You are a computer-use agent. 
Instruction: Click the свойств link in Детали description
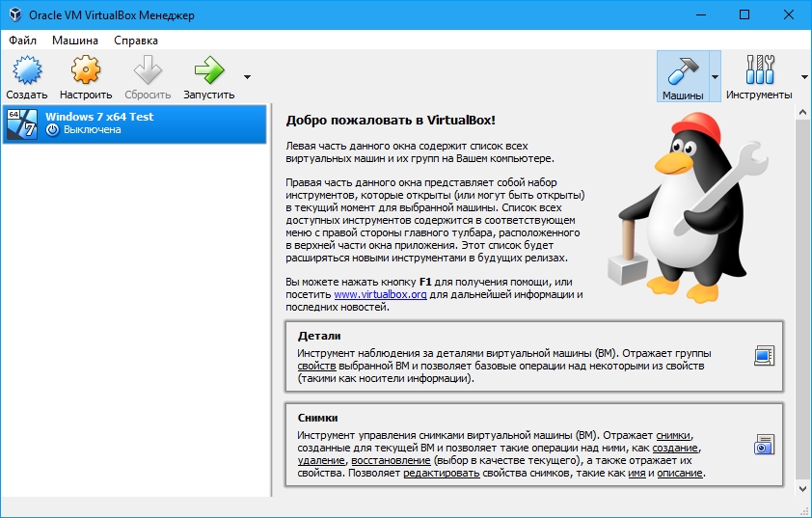pos(316,366)
